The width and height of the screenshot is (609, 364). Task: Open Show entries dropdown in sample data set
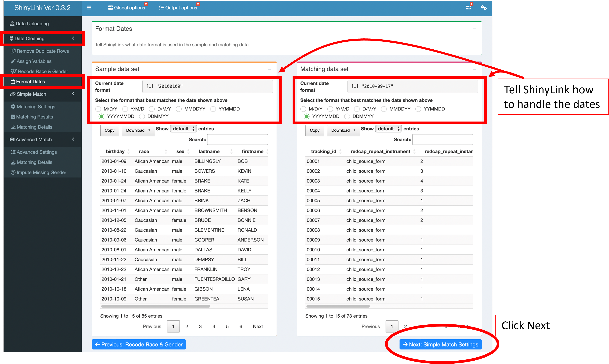[183, 129]
